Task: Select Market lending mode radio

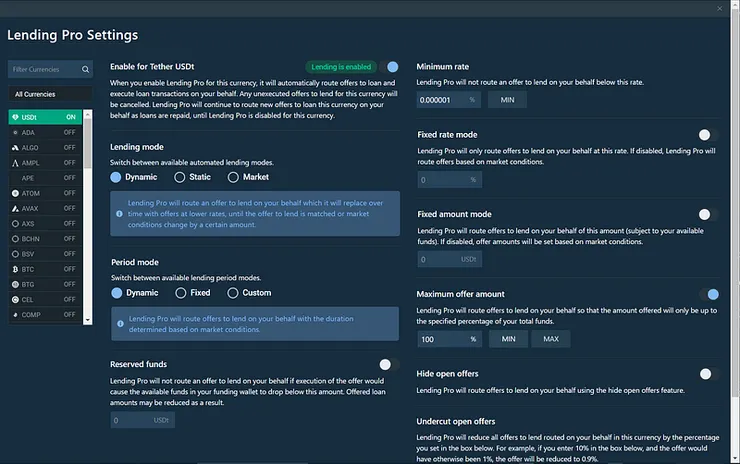Action: [x=233, y=177]
